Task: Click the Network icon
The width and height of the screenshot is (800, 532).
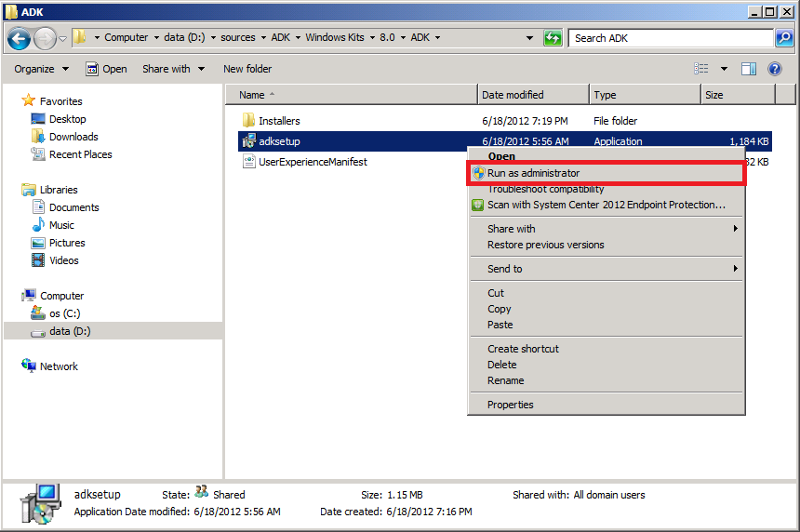Action: (x=29, y=366)
